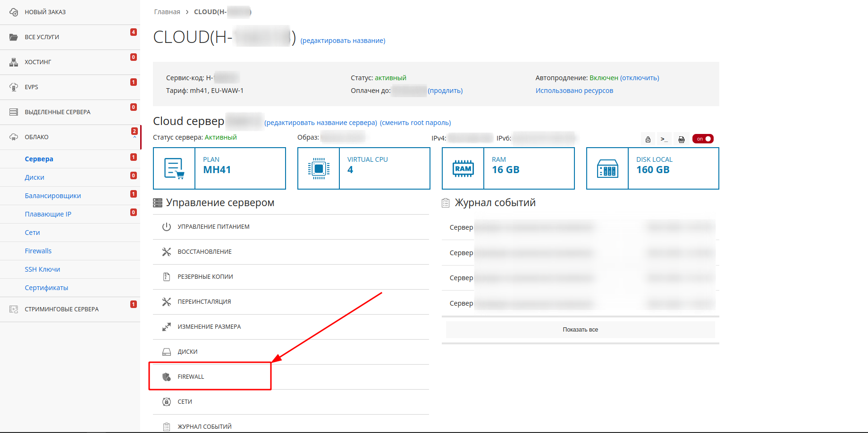
Task: Click the Активный server status text
Action: (x=221, y=137)
